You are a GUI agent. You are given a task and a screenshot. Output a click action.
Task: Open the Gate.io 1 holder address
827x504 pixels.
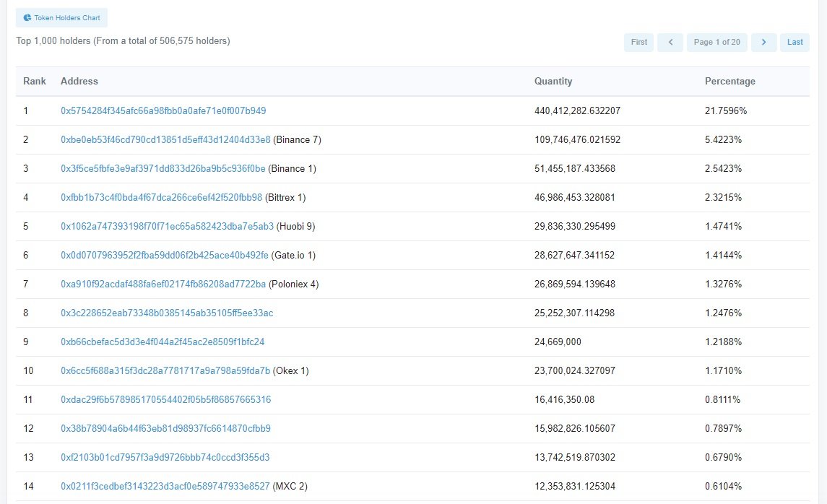coord(164,255)
